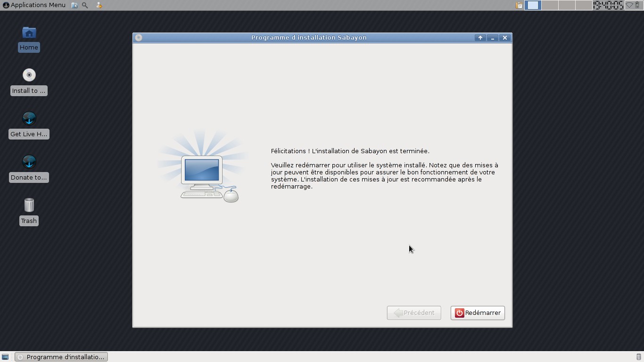Click the trash icon in bottom panel
This screenshot has width=644, height=362.
(x=639, y=357)
